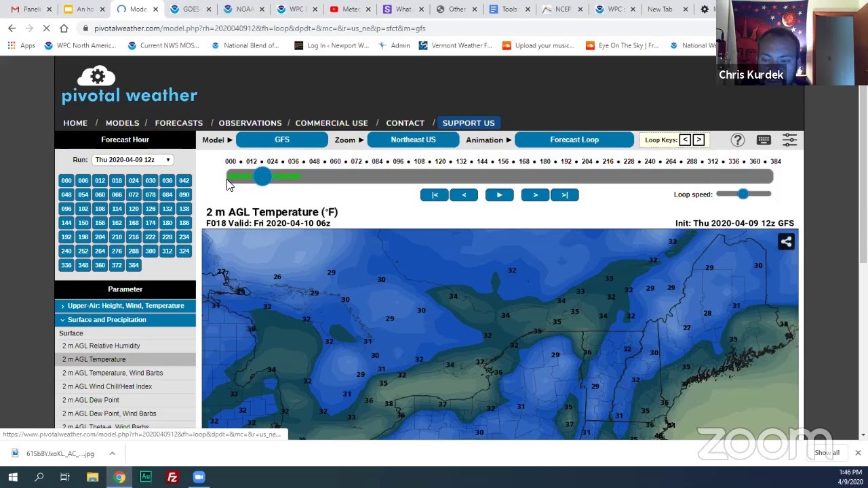The width and height of the screenshot is (868, 488).
Task: Click Show all downloads
Action: [x=827, y=453]
